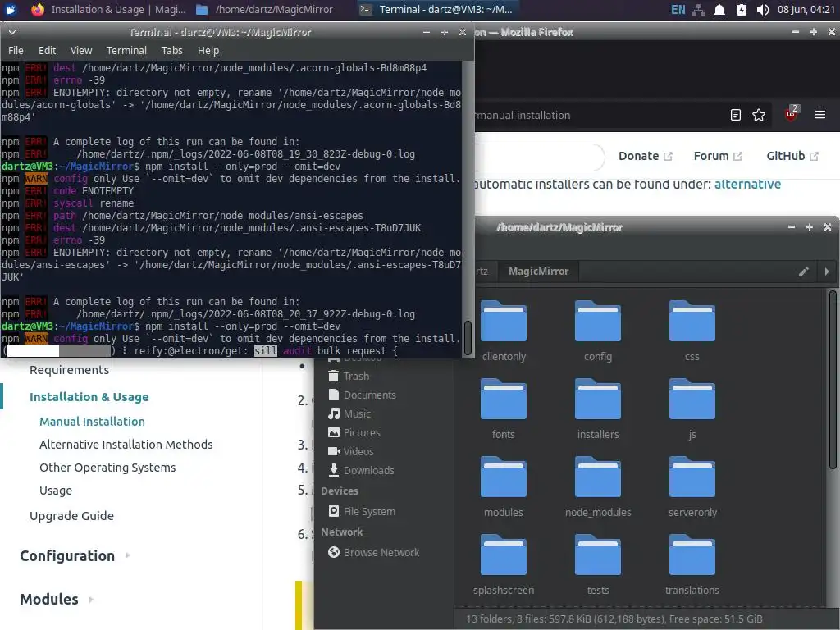Open Trash in file manager sidebar
This screenshot has width=840, height=630.
pos(349,376)
